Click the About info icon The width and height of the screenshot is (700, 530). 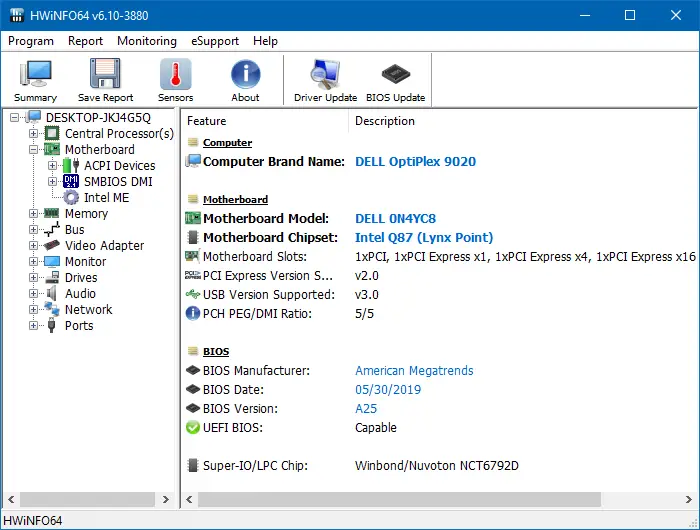[x=246, y=74]
